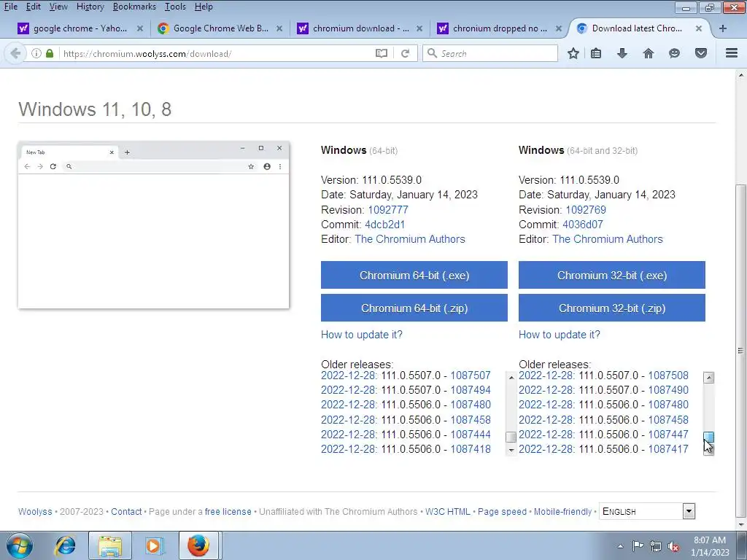Launch Internet Explorer from taskbar
The image size is (747, 560).
65,545
